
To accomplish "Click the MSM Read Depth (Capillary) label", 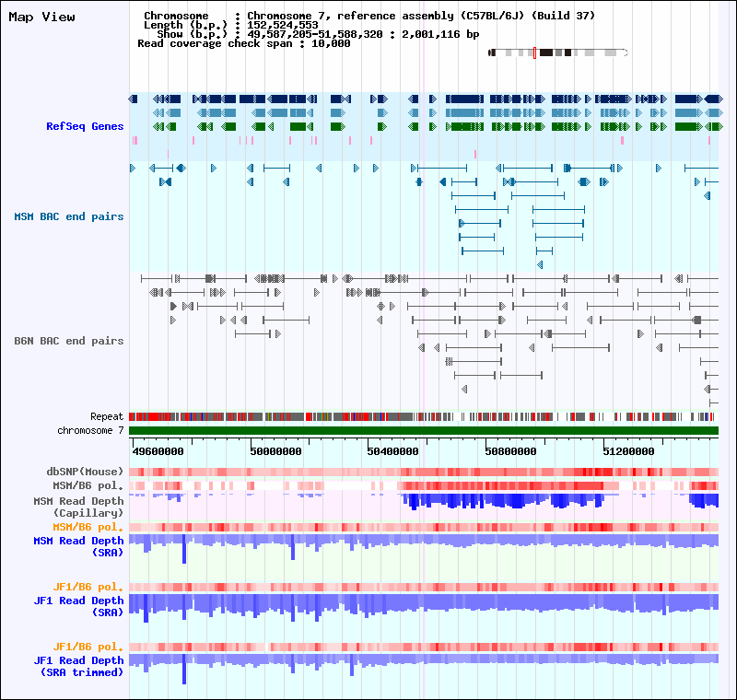I will [x=78, y=507].
